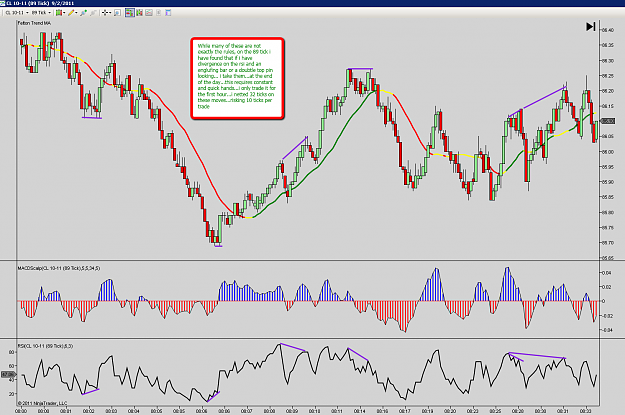The image size is (625, 415).
Task: Click the blue pin drawing object icon
Action: 83,13
